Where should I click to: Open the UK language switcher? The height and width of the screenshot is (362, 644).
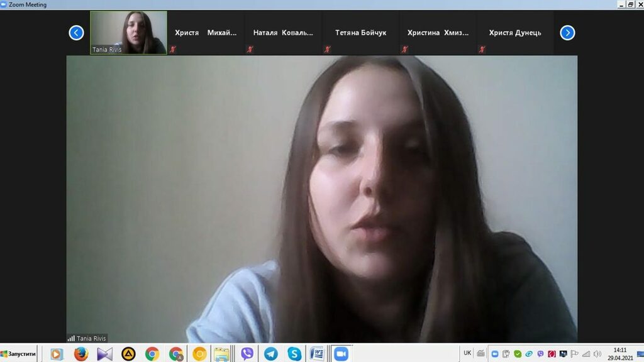(467, 353)
